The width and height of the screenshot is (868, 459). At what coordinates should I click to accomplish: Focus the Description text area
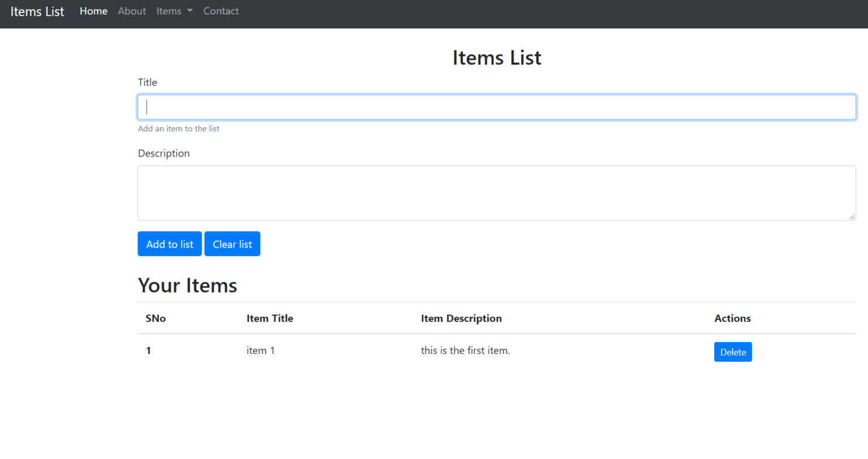(x=497, y=193)
